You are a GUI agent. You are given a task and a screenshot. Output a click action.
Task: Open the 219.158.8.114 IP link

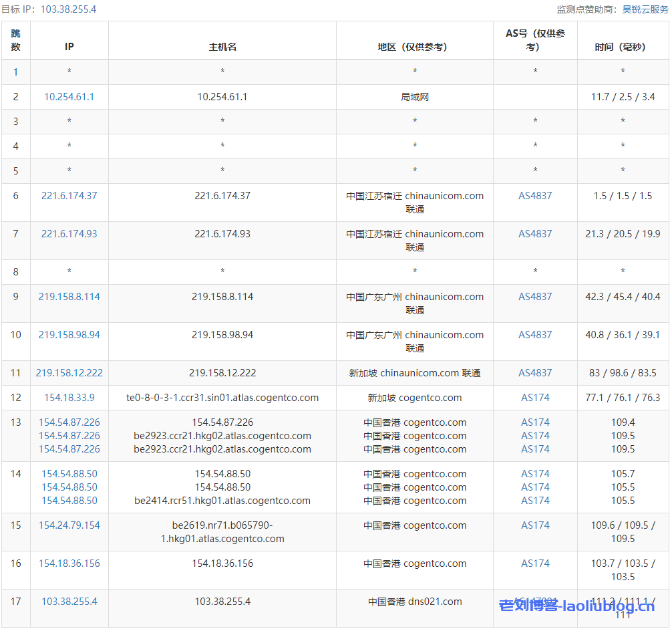click(x=69, y=297)
